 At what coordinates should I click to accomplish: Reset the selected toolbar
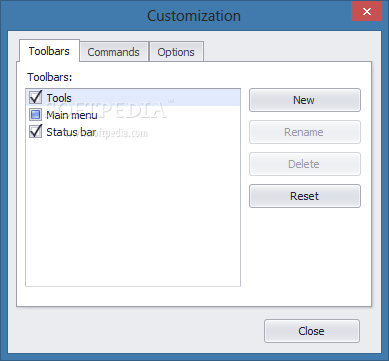pos(305,196)
